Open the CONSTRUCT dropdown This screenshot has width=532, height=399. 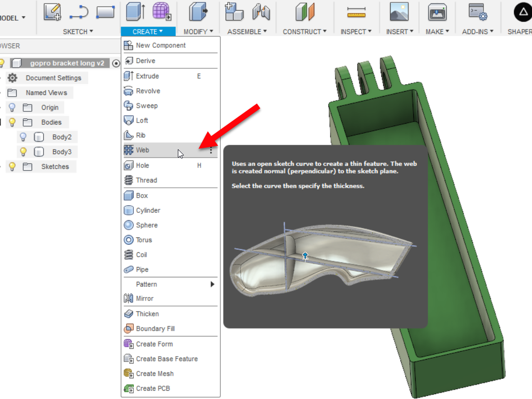pos(304,31)
